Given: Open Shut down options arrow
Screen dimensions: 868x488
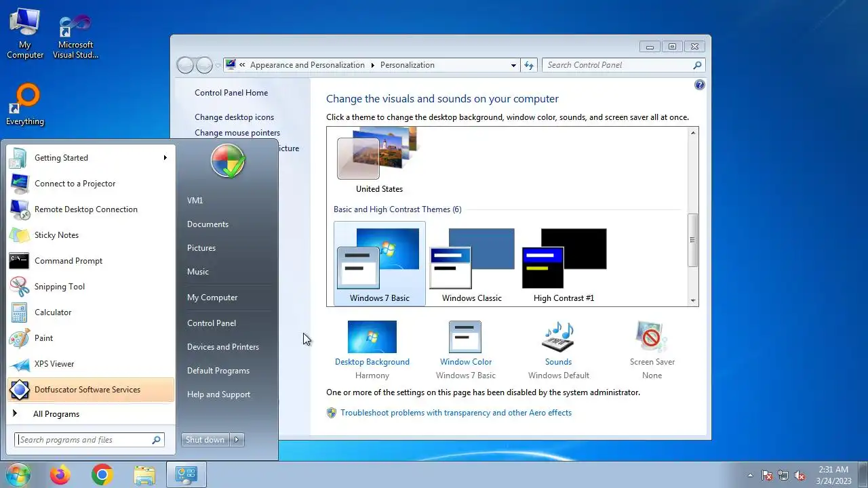Looking at the screenshot, I should [x=237, y=440].
